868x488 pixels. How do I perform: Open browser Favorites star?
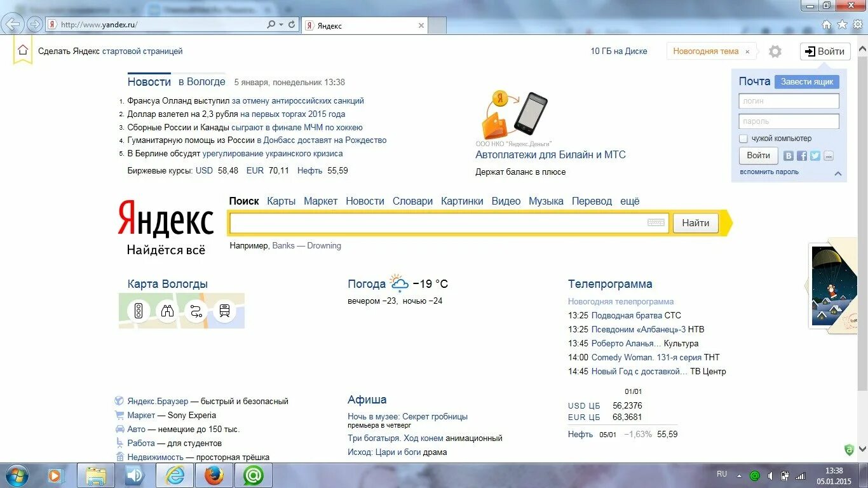[843, 25]
